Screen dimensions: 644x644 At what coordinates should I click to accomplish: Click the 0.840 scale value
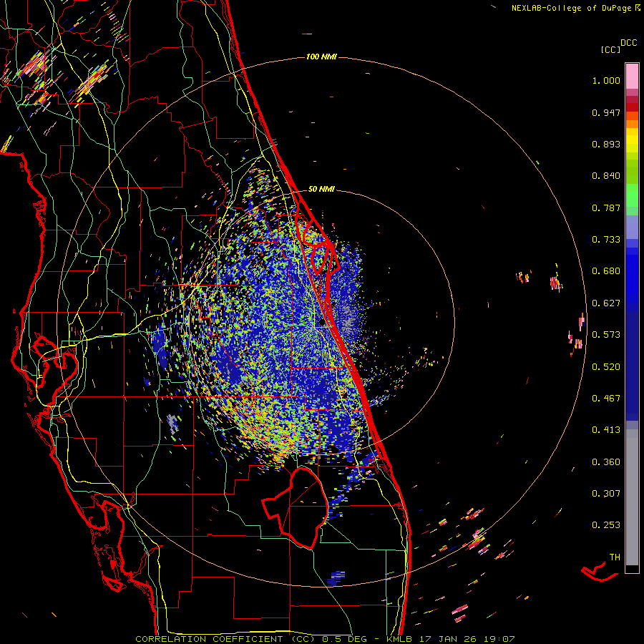click(x=606, y=176)
